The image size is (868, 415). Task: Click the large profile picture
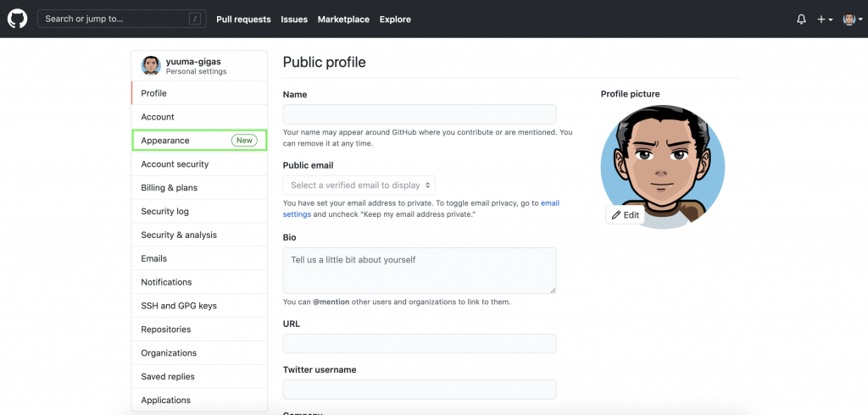(x=663, y=167)
